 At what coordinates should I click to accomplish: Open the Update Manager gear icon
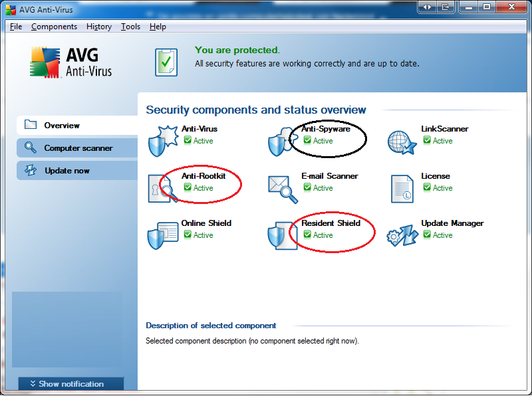[x=402, y=235]
